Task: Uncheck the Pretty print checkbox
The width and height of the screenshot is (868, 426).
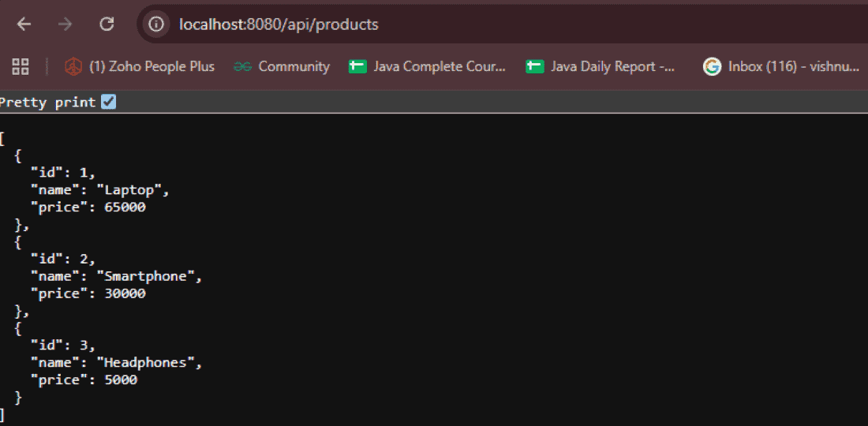Action: tap(109, 103)
